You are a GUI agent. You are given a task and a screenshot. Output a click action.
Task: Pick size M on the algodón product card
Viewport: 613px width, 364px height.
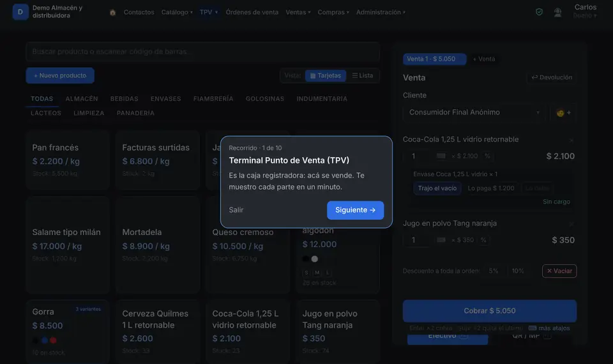point(317,273)
